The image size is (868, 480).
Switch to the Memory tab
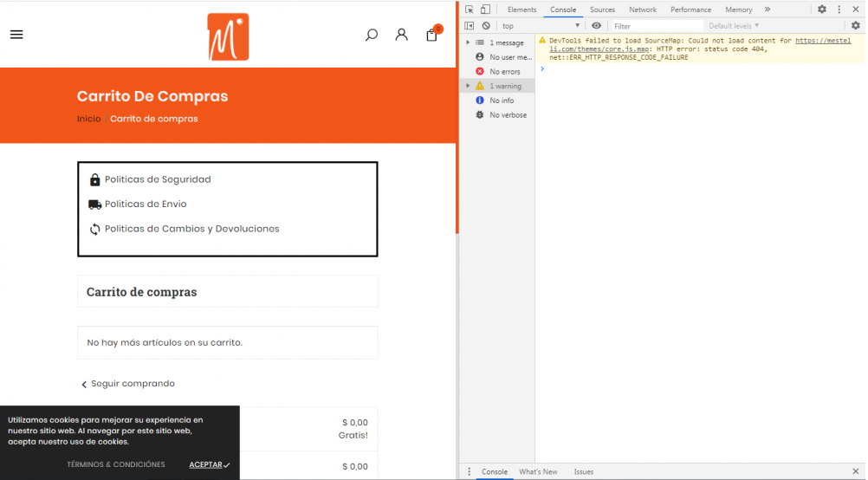pos(738,10)
